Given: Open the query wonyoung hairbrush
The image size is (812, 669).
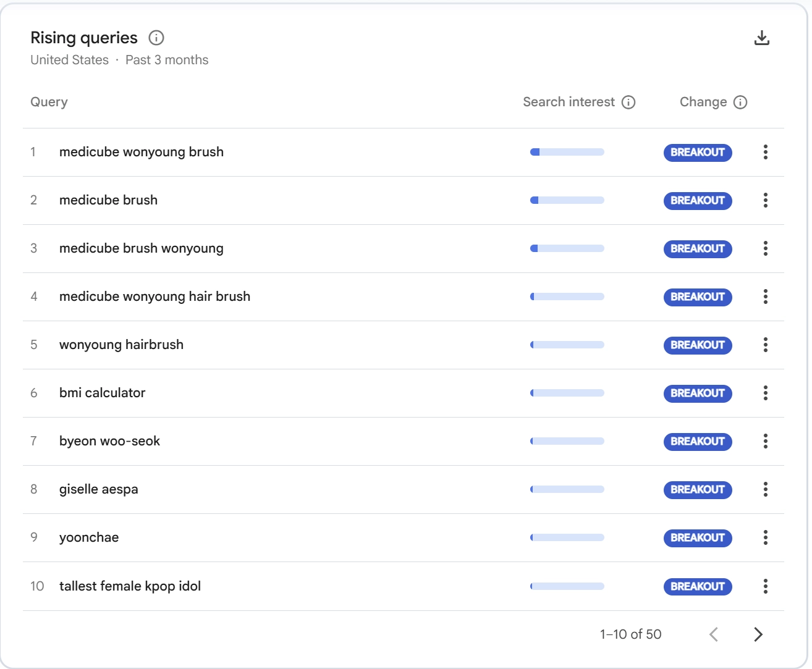Looking at the screenshot, I should click(121, 345).
